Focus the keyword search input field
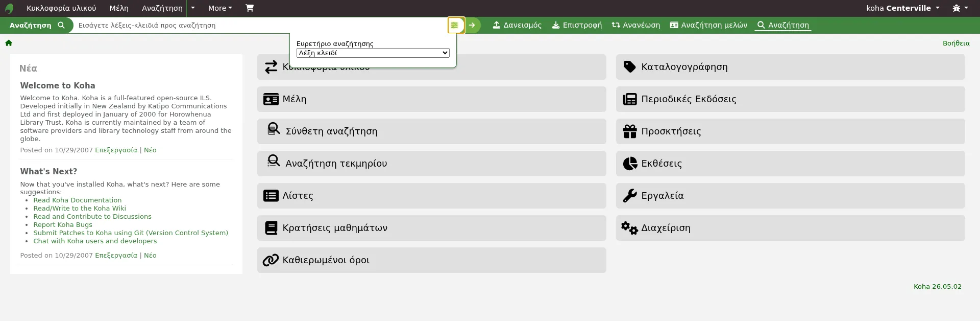980x321 pixels. (260, 25)
